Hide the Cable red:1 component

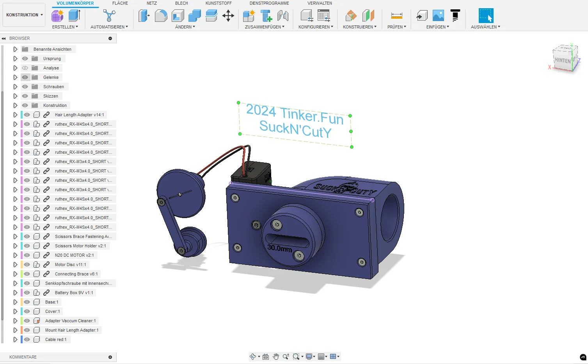[x=27, y=339]
